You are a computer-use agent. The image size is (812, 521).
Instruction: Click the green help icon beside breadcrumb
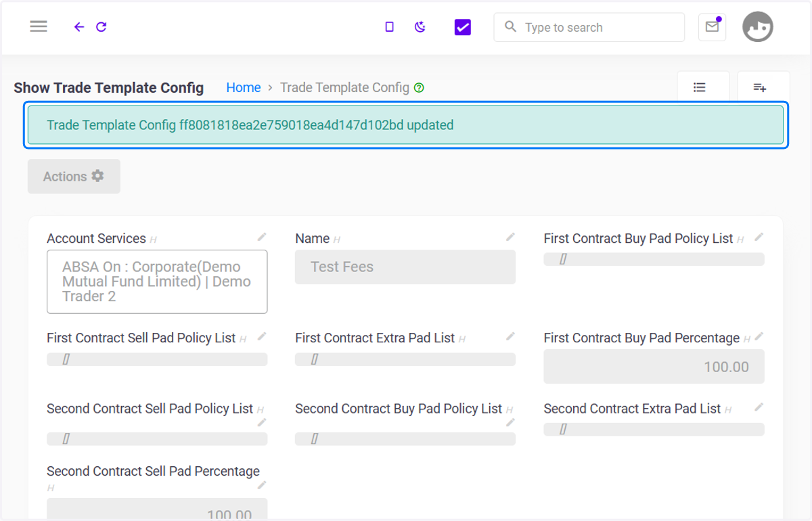click(x=419, y=88)
